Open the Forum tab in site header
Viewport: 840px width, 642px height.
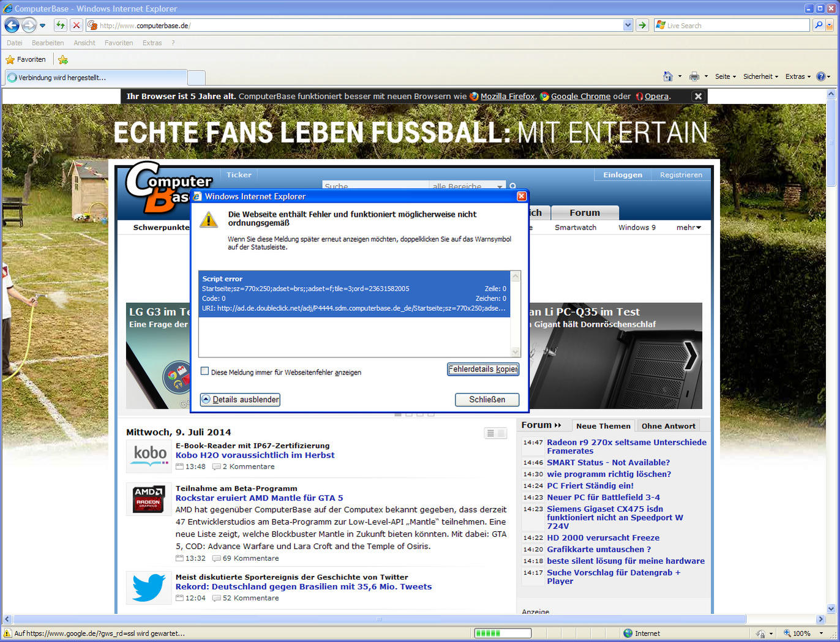coord(585,213)
